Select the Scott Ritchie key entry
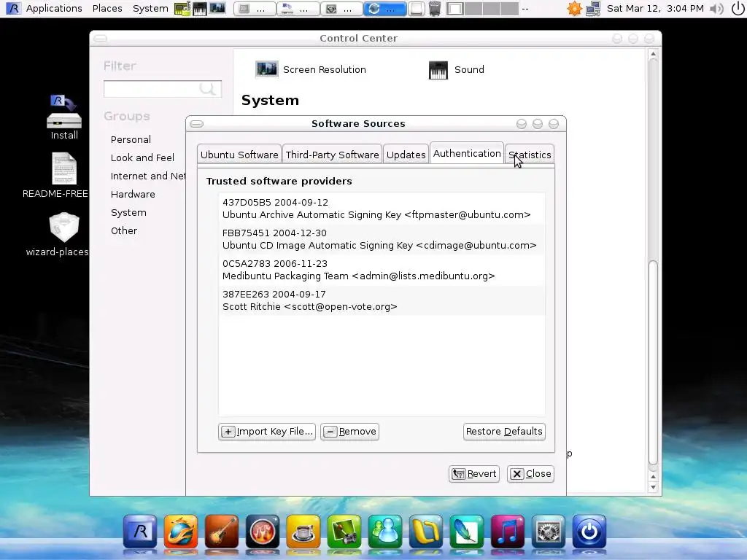Image resolution: width=747 pixels, height=560 pixels. tap(382, 300)
